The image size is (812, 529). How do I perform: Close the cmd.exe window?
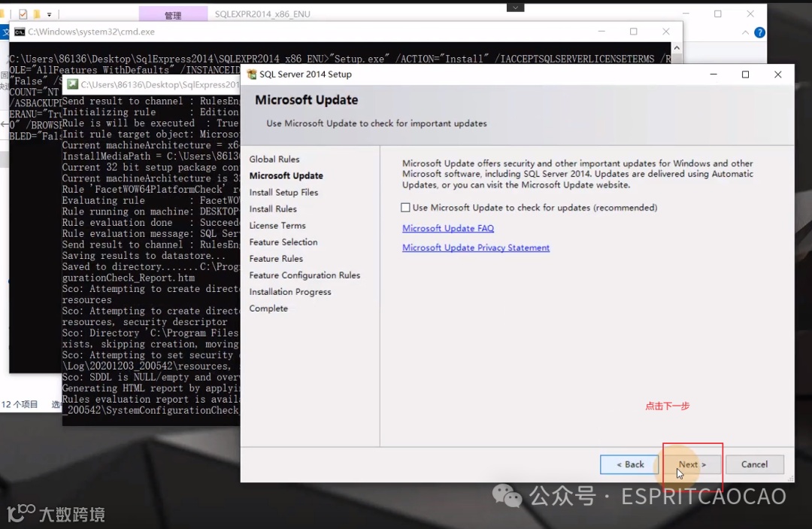coord(666,32)
